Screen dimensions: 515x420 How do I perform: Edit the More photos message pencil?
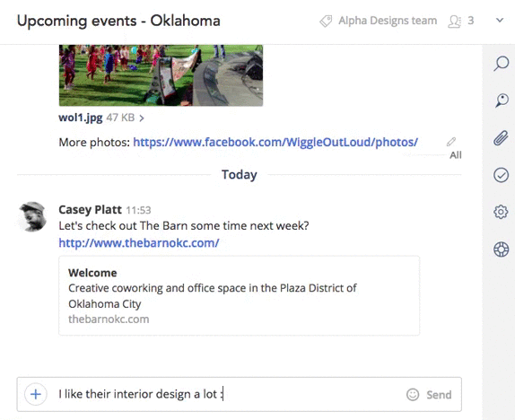click(x=451, y=142)
